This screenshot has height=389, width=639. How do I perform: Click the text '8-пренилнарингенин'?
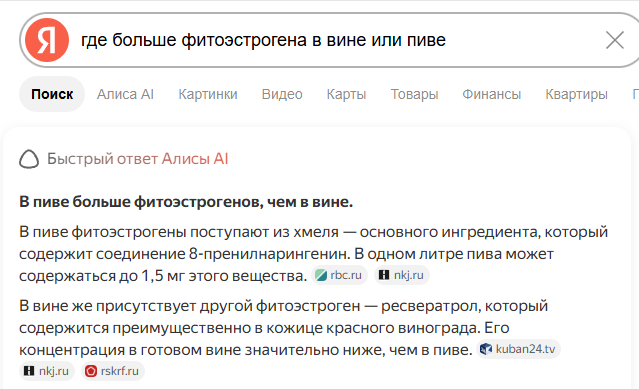click(x=269, y=254)
